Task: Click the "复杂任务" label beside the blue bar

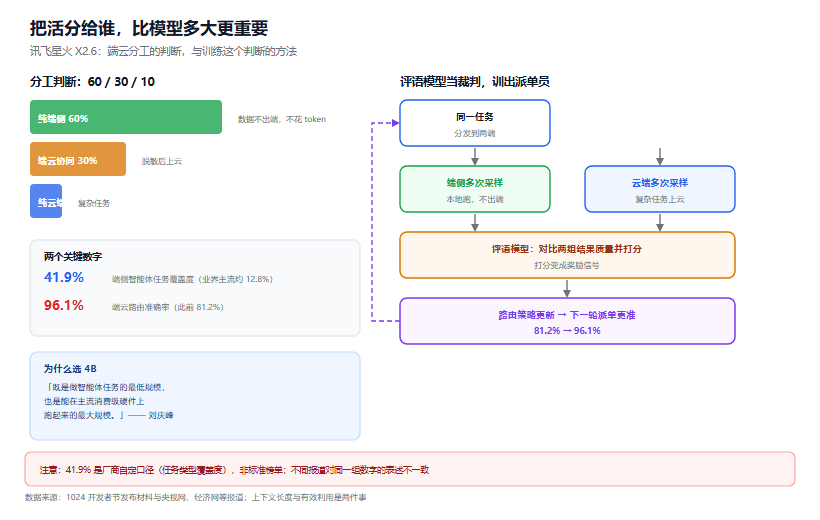Action: tap(94, 203)
